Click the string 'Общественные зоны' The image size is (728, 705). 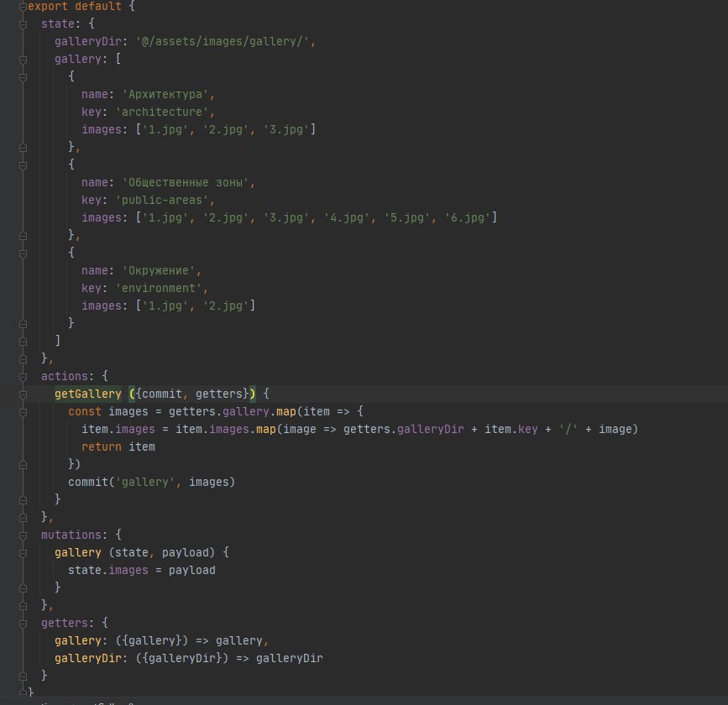(186, 182)
